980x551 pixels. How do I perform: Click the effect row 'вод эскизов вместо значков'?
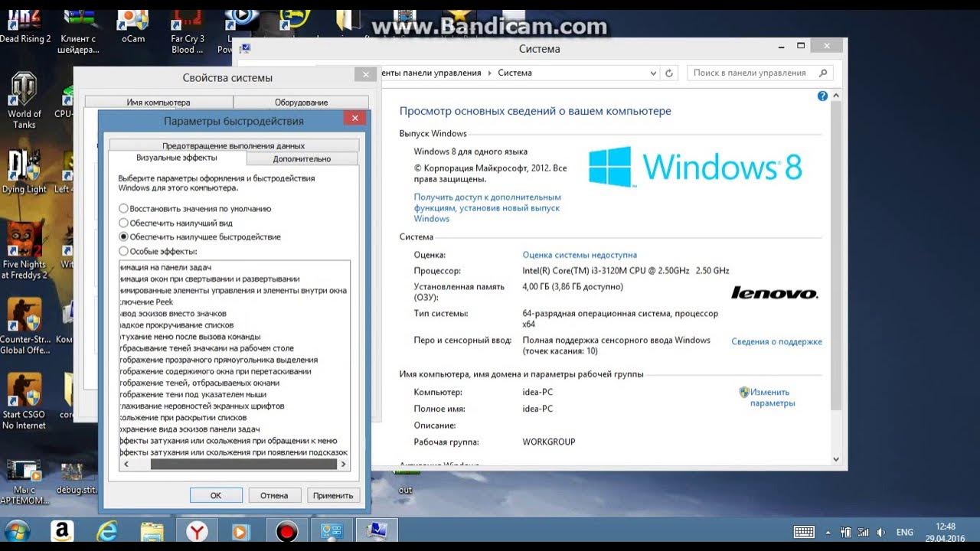pos(173,314)
